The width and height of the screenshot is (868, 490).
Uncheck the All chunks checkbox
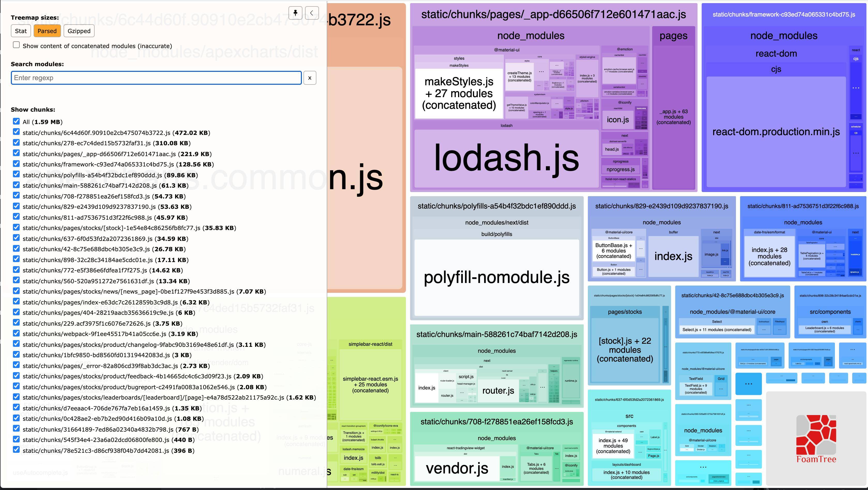tap(16, 121)
